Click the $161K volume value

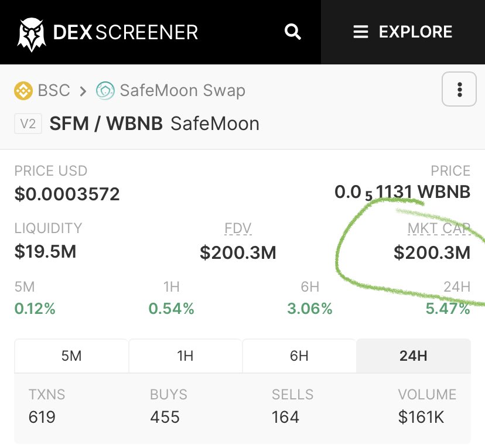point(421,417)
